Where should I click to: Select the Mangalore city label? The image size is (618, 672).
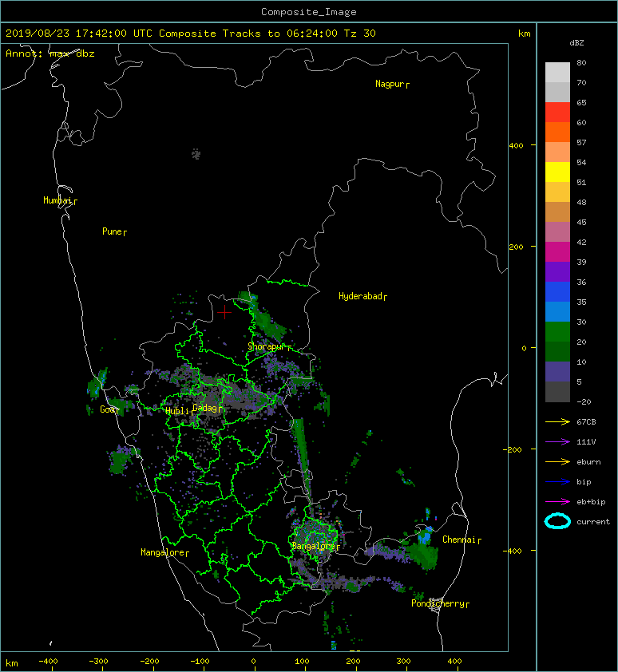[163, 552]
